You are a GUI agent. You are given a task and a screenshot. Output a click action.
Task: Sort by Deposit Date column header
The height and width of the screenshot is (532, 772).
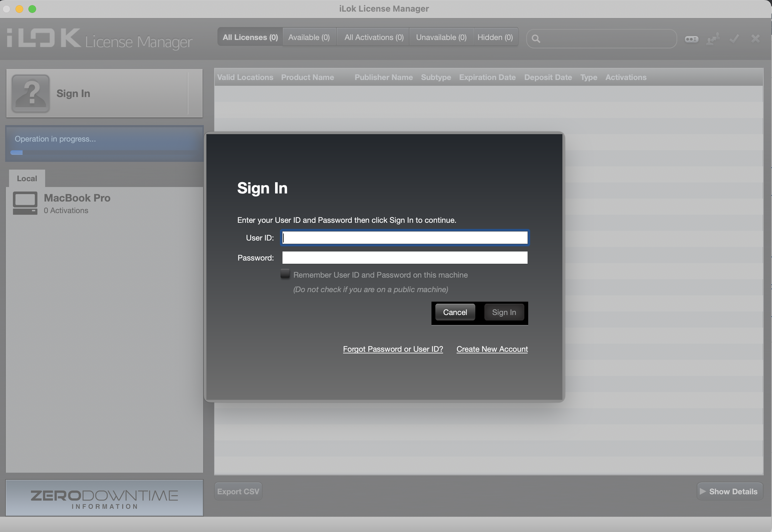(548, 77)
